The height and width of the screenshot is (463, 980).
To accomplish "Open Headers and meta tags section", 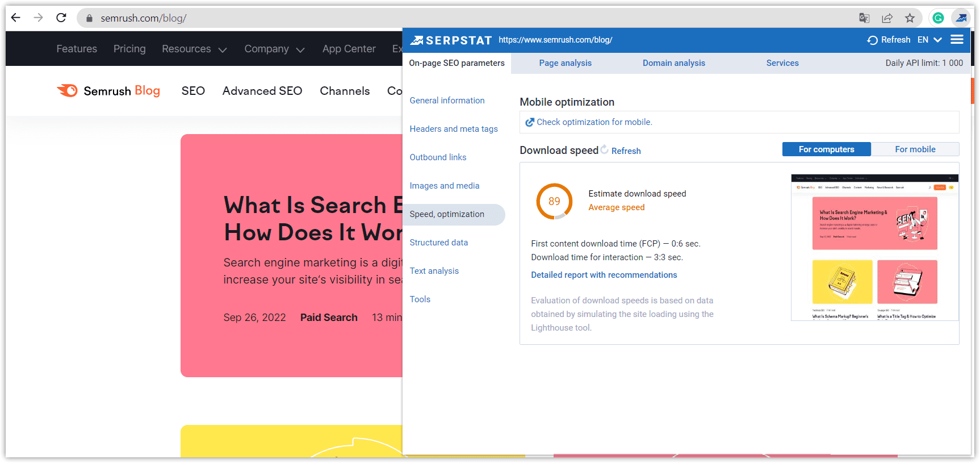I will 454,129.
